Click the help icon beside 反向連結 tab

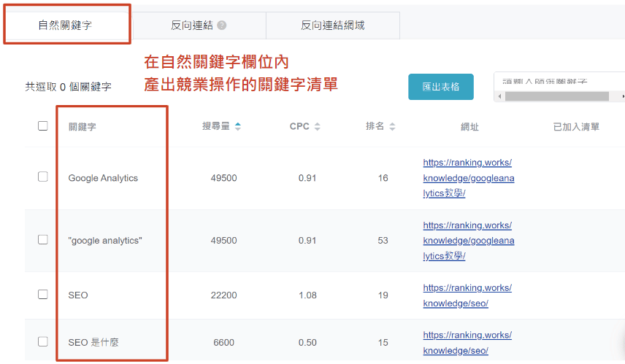pos(222,26)
